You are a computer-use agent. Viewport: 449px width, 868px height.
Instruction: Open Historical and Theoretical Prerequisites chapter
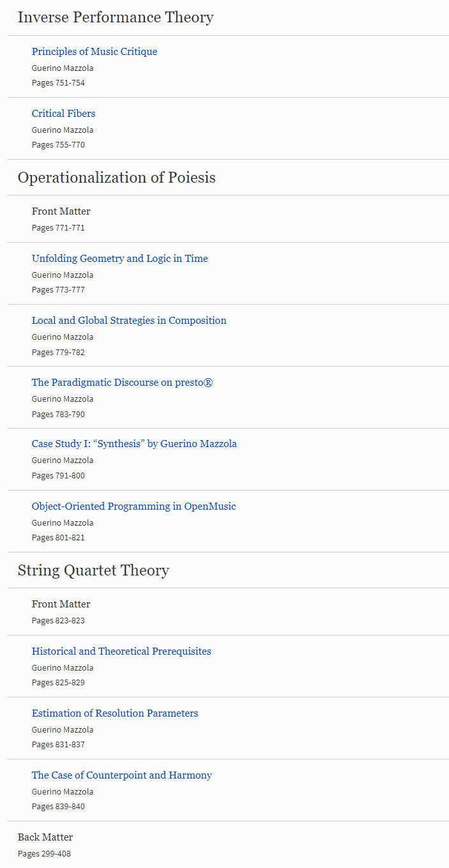(x=121, y=651)
